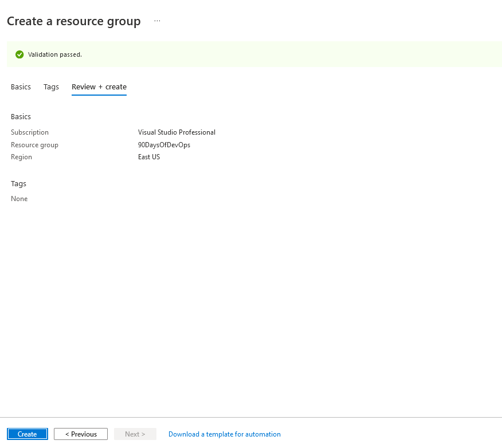This screenshot has height=448, width=502.
Task: Click the East US region value
Action: coord(149,157)
